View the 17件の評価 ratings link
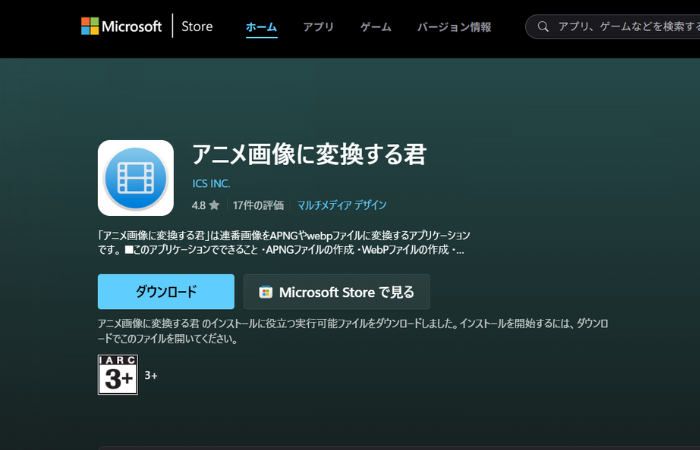The image size is (700, 450). point(258,205)
